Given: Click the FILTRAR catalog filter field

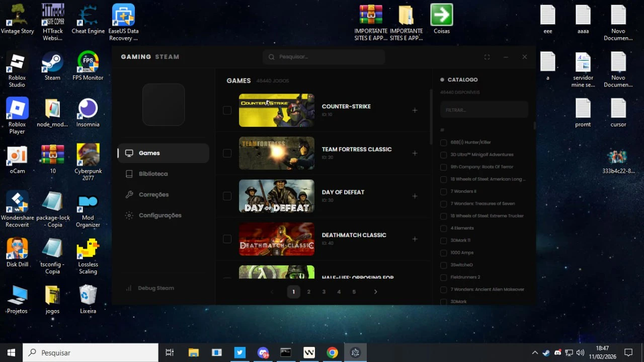Looking at the screenshot, I should pyautogui.click(x=484, y=110).
